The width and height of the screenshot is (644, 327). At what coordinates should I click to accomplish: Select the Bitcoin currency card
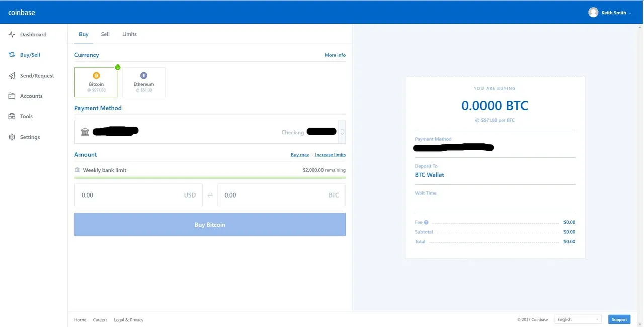96,82
